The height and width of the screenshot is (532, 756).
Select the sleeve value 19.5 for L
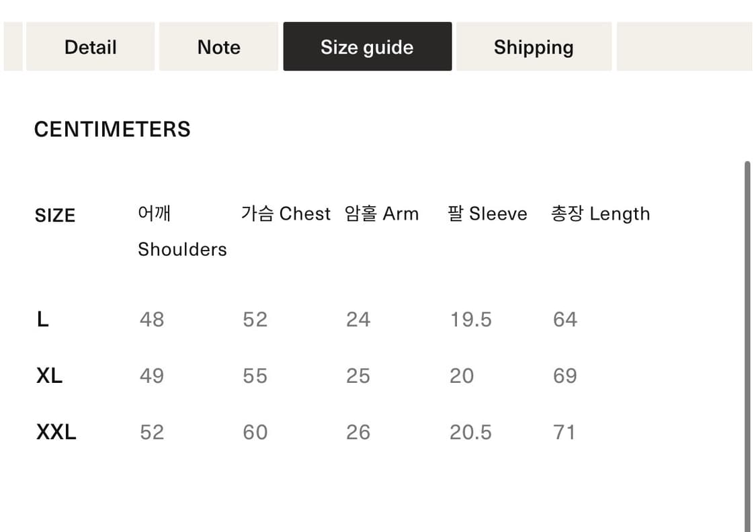(x=471, y=320)
